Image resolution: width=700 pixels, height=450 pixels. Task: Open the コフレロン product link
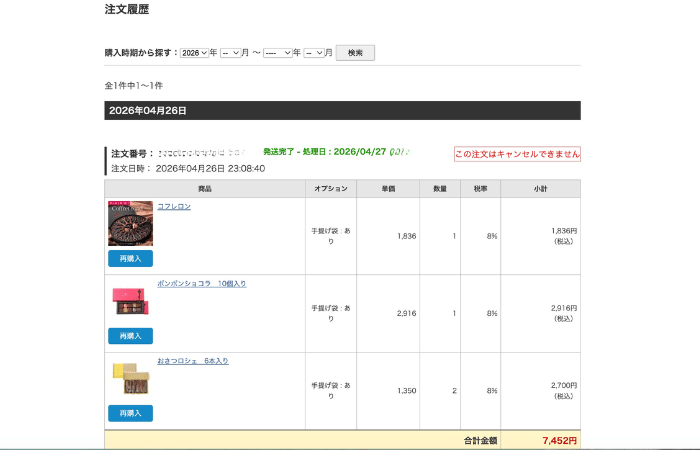174,206
